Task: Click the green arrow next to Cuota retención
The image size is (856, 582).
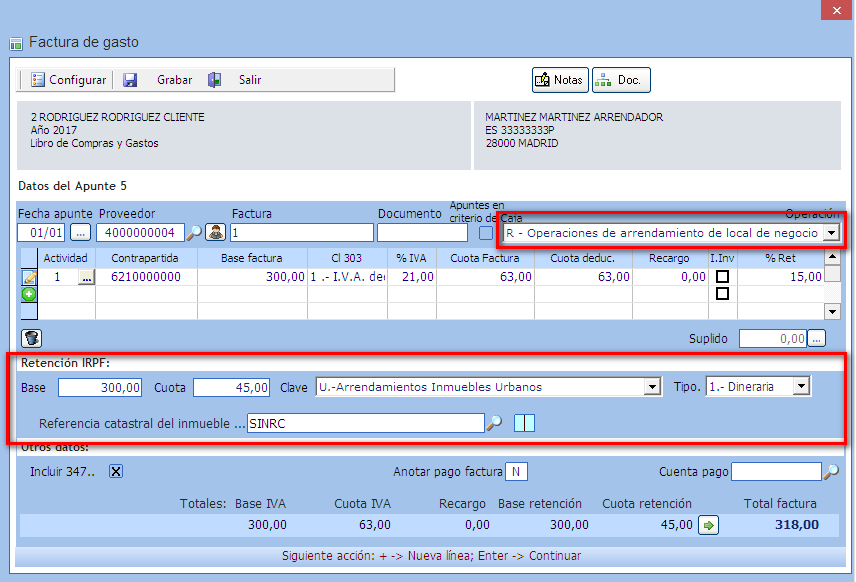Action: (709, 525)
